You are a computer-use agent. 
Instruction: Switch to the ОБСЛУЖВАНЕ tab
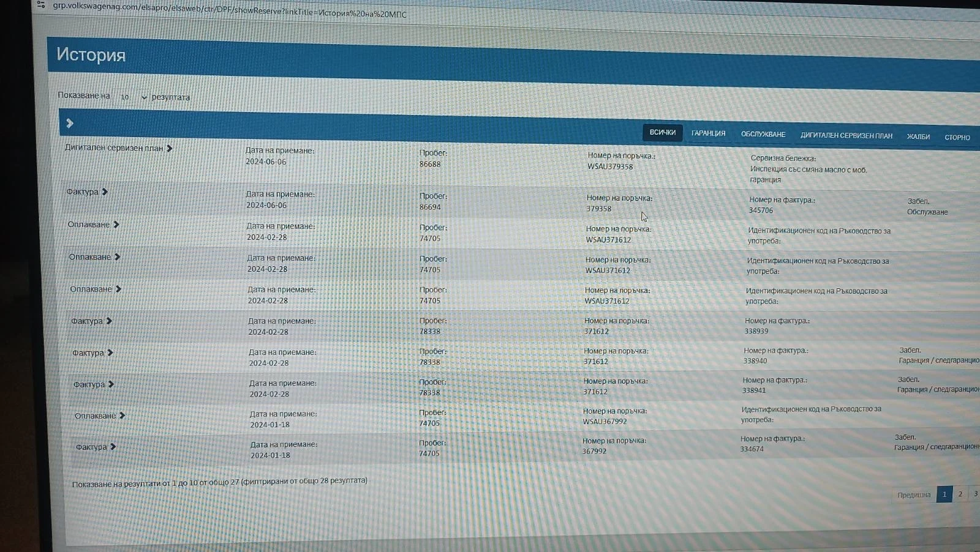point(763,134)
